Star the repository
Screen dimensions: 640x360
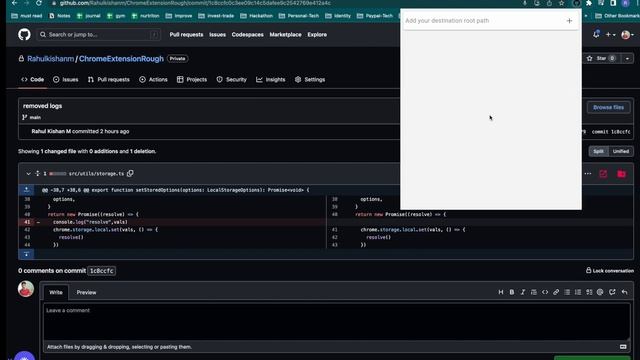pyautogui.click(x=601, y=58)
